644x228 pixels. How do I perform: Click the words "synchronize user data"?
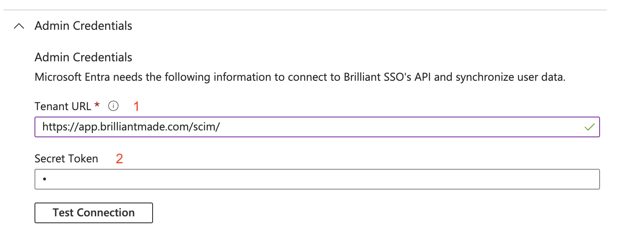(x=509, y=78)
